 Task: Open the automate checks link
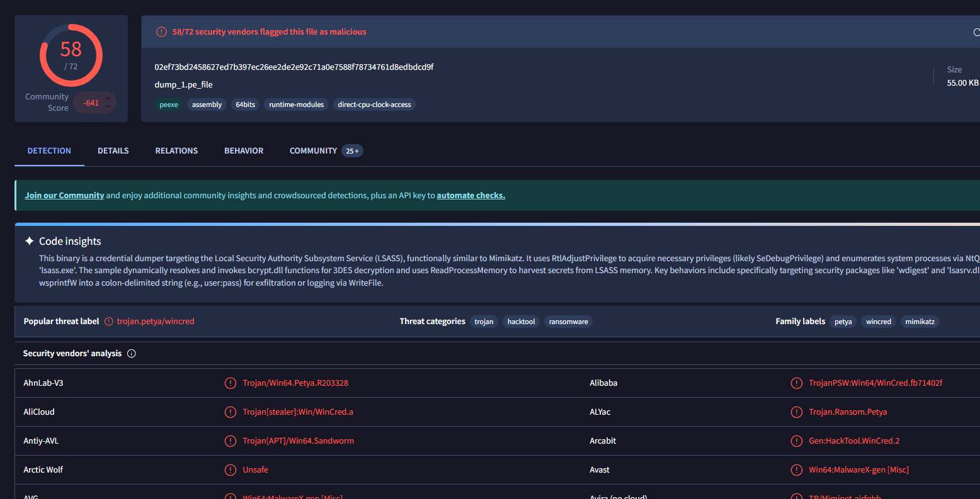coord(470,196)
